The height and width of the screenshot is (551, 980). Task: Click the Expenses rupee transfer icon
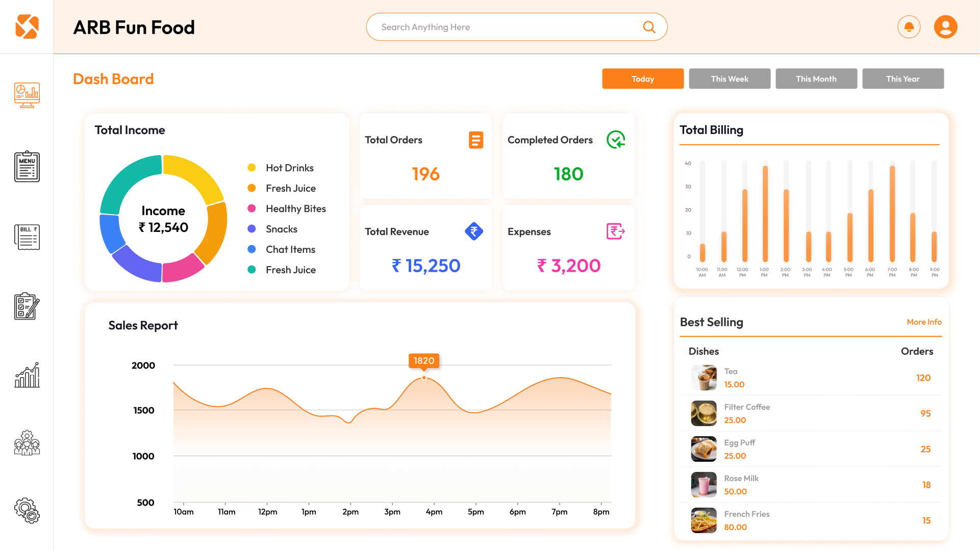click(x=615, y=231)
